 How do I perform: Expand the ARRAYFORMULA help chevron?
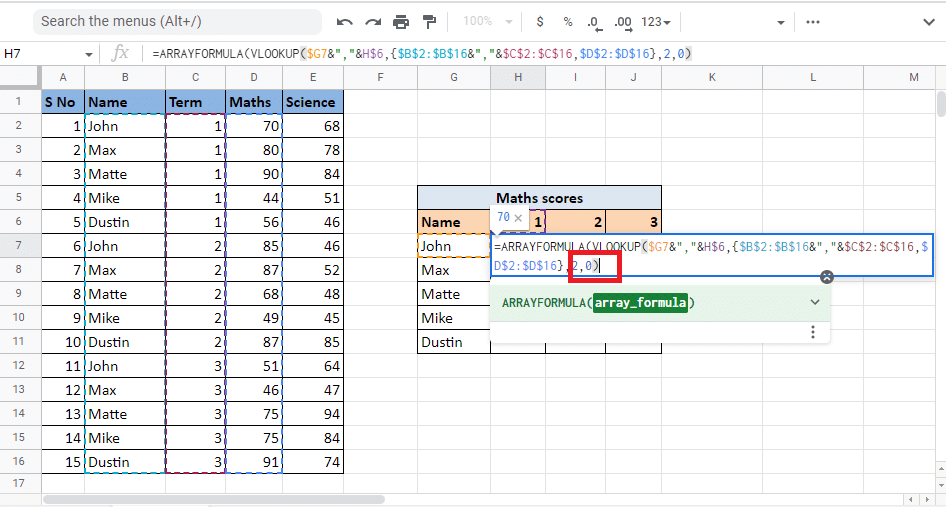tap(815, 302)
